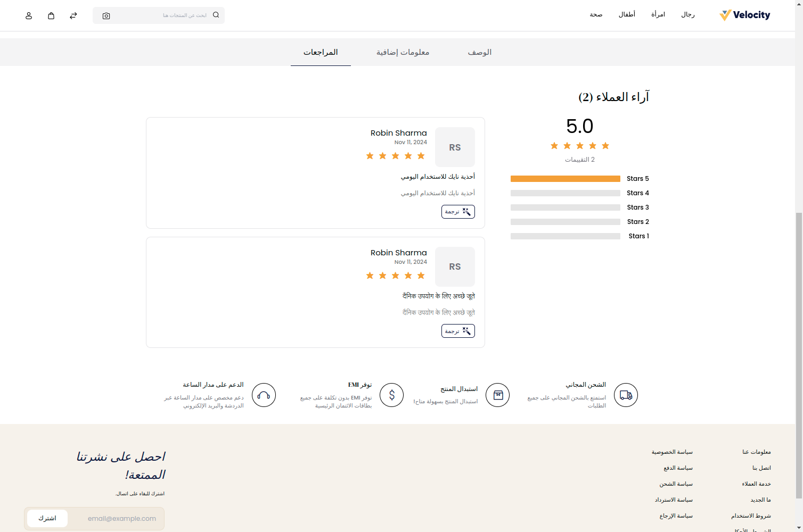The width and height of the screenshot is (803, 532).
Task: Open the ما الجديد footer link
Action: [760, 500]
